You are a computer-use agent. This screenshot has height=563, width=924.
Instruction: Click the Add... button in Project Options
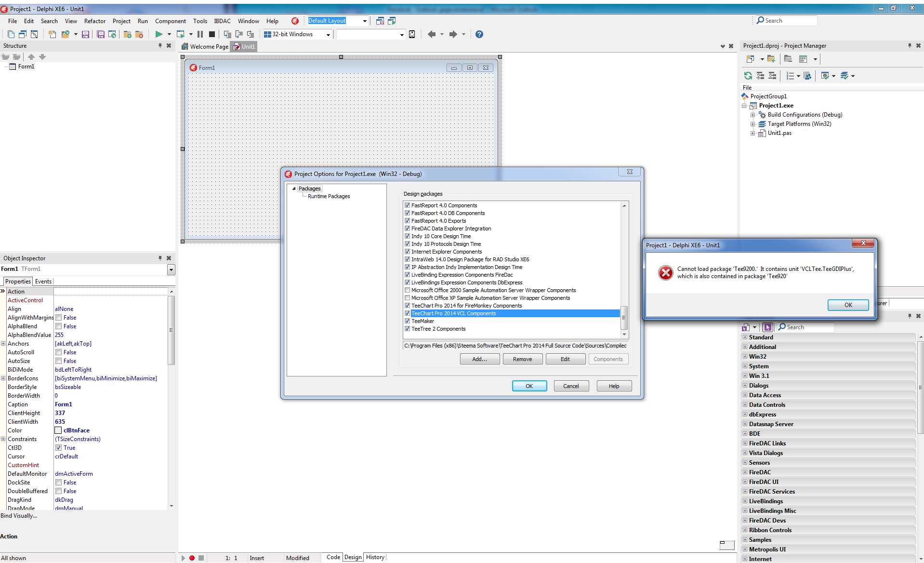[479, 359]
